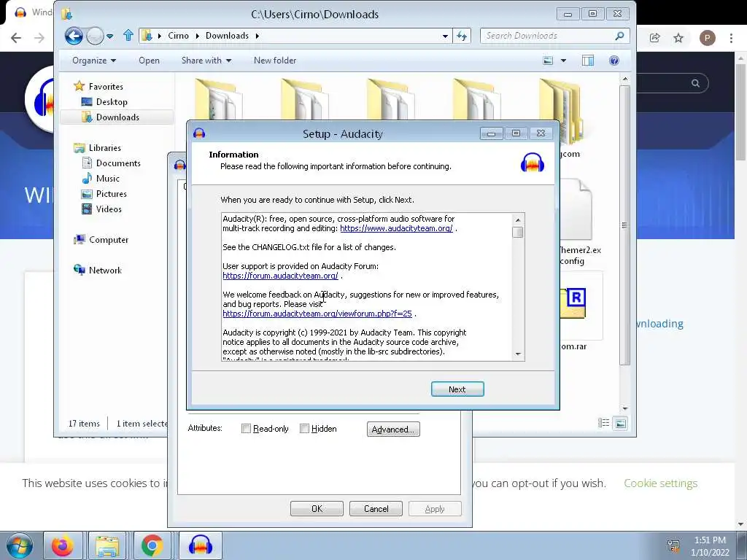The width and height of the screenshot is (747, 560).
Task: Click the system tray network icon
Action: tap(673, 546)
